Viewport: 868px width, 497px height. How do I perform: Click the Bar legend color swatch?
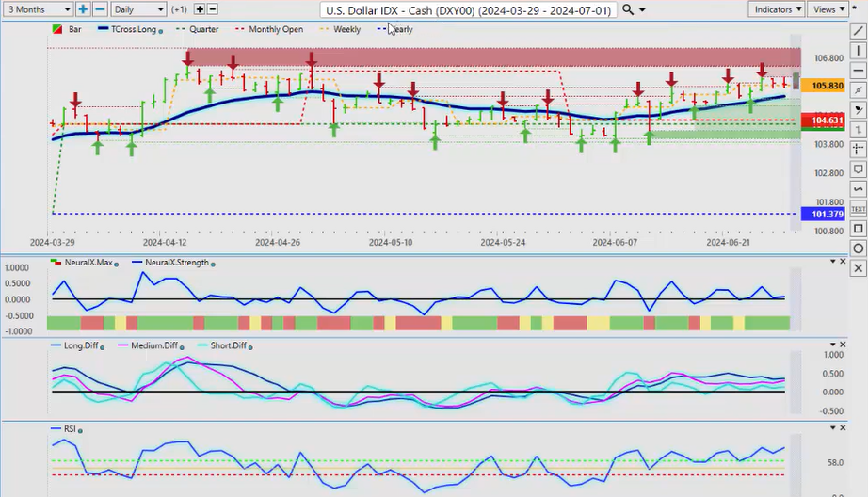pyautogui.click(x=57, y=29)
